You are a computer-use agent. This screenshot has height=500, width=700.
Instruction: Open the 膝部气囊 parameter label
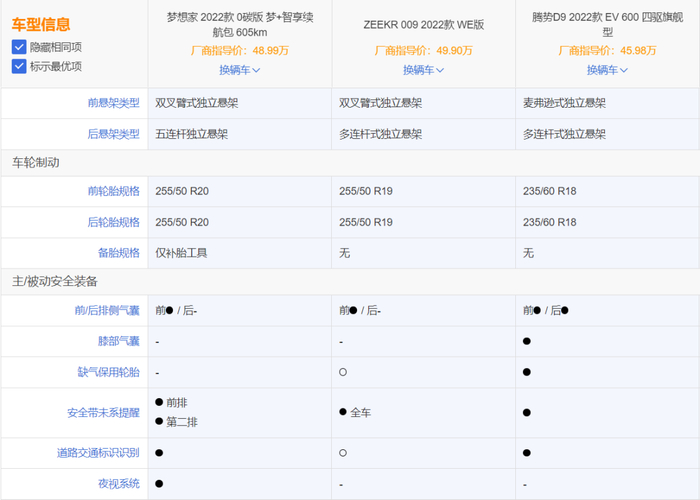[x=119, y=341]
